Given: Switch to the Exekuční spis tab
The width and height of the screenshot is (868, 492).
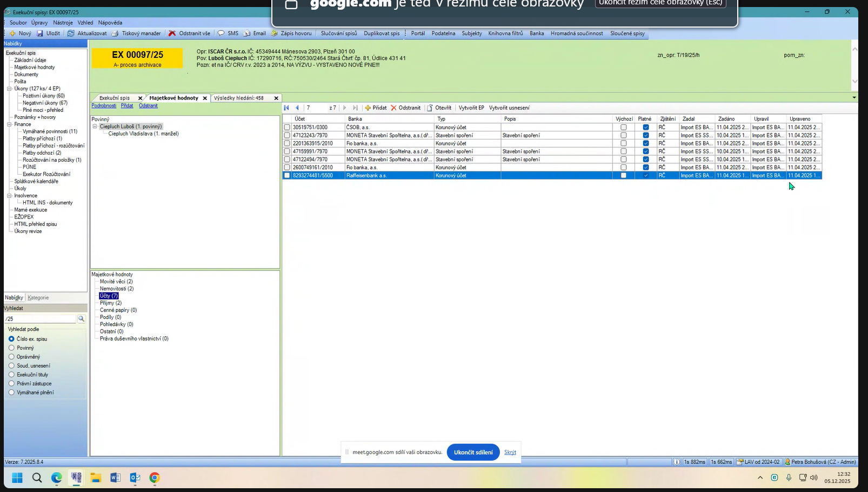Looking at the screenshot, I should click(x=115, y=98).
